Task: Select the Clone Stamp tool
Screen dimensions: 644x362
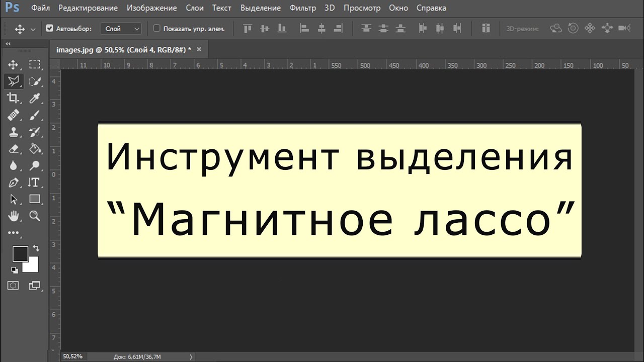Action: 13,132
